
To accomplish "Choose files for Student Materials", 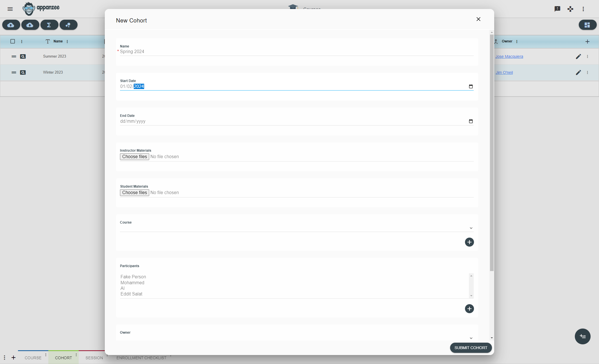I will click(135, 193).
